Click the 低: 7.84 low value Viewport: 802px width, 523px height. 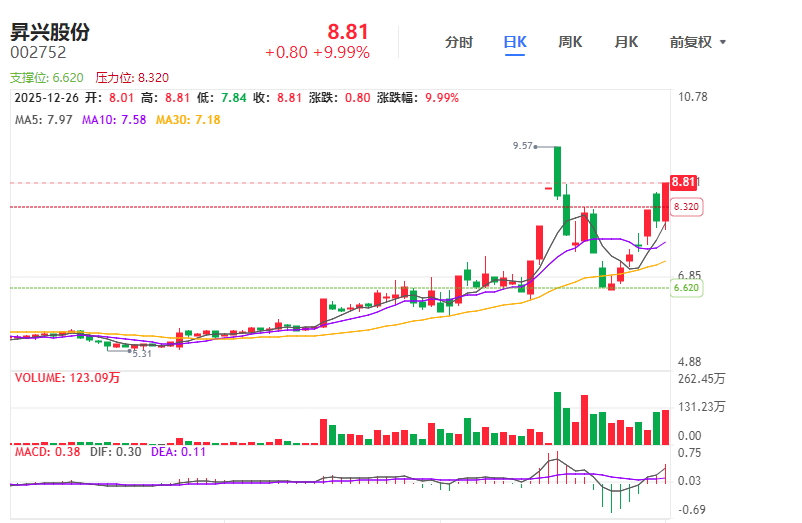tap(221, 98)
